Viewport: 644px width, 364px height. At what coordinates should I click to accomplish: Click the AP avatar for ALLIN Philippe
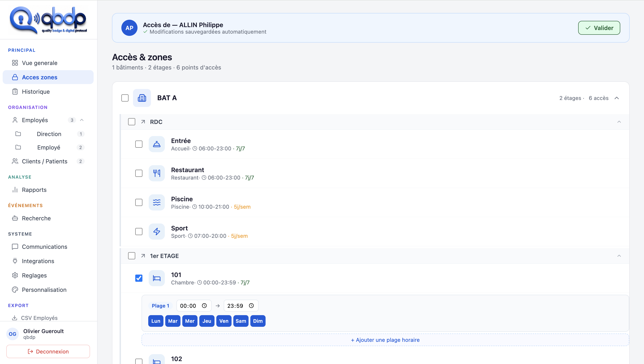point(129,28)
